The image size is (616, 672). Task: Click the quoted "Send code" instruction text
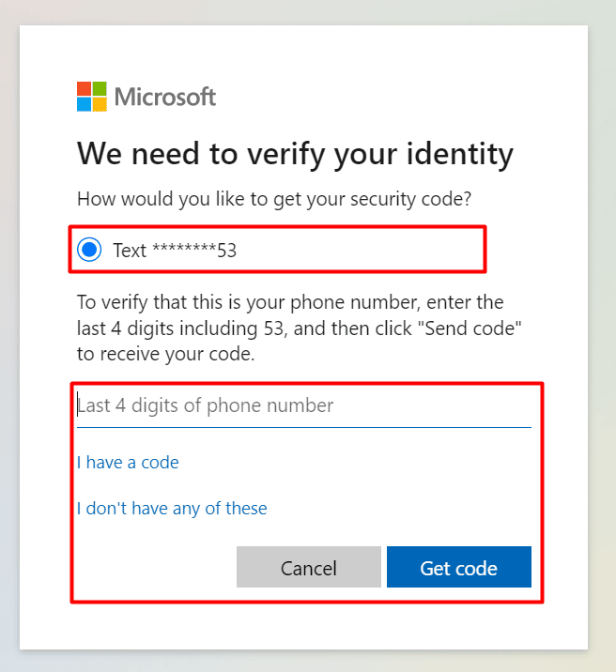[x=468, y=329]
